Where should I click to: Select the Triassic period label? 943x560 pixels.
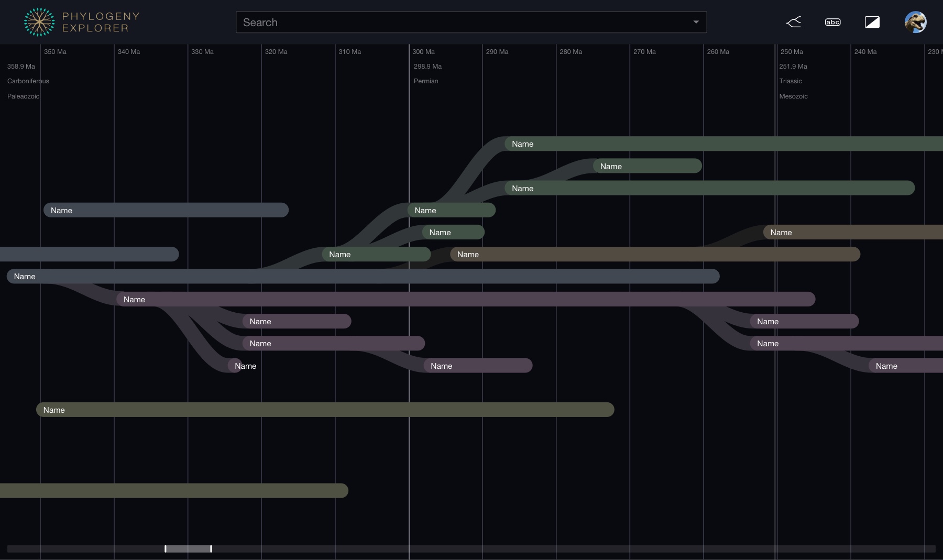(790, 81)
